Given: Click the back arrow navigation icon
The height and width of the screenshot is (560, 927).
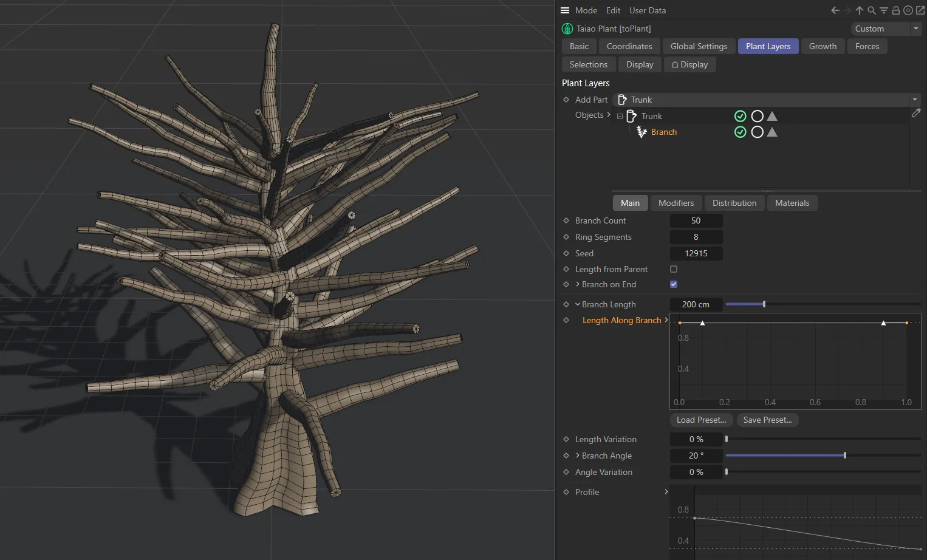Looking at the screenshot, I should pos(835,10).
